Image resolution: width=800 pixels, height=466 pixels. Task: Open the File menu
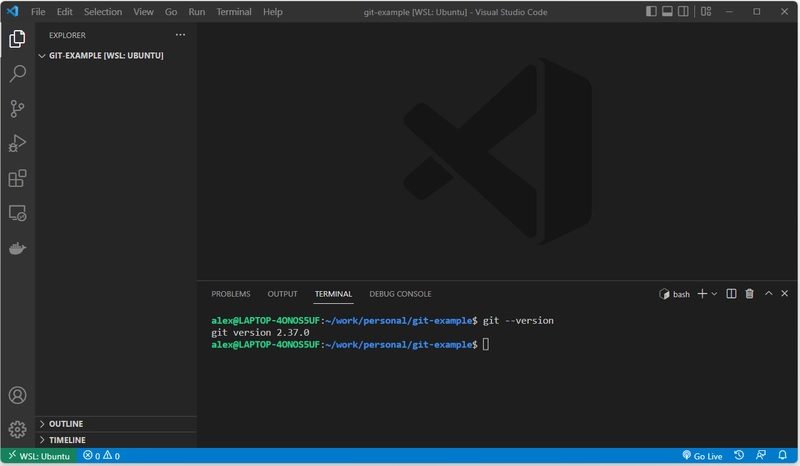tap(38, 12)
